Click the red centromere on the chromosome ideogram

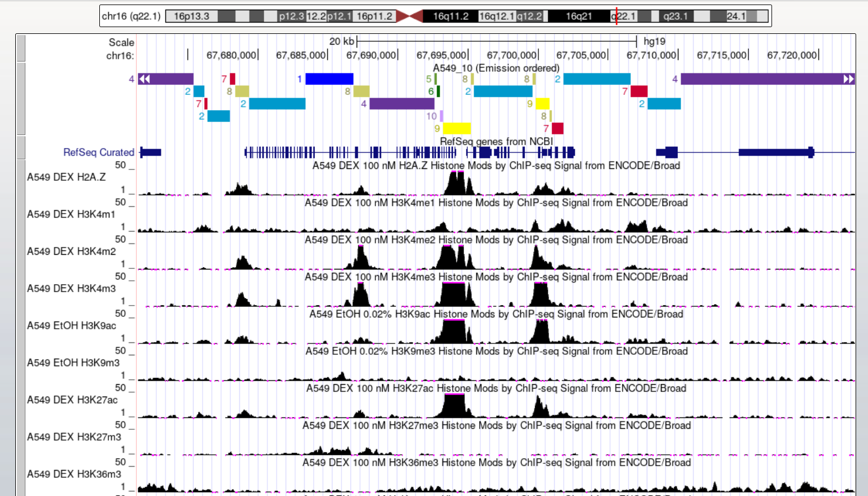(409, 16)
